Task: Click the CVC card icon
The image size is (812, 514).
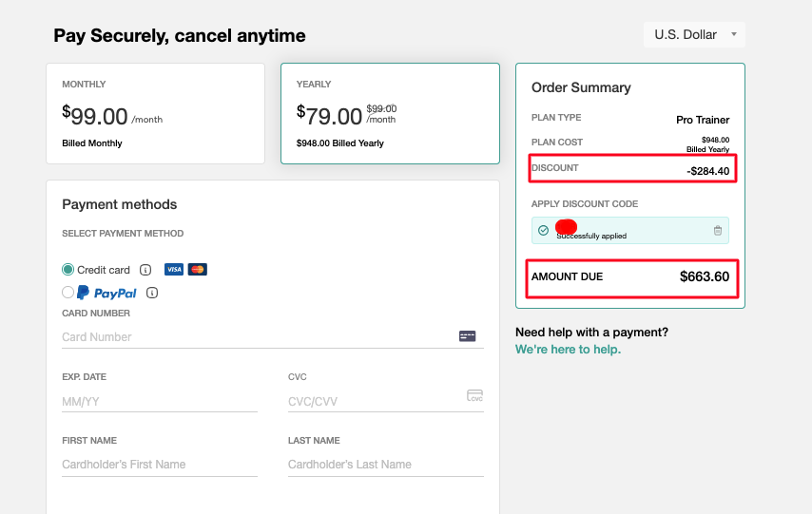Action: point(474,396)
